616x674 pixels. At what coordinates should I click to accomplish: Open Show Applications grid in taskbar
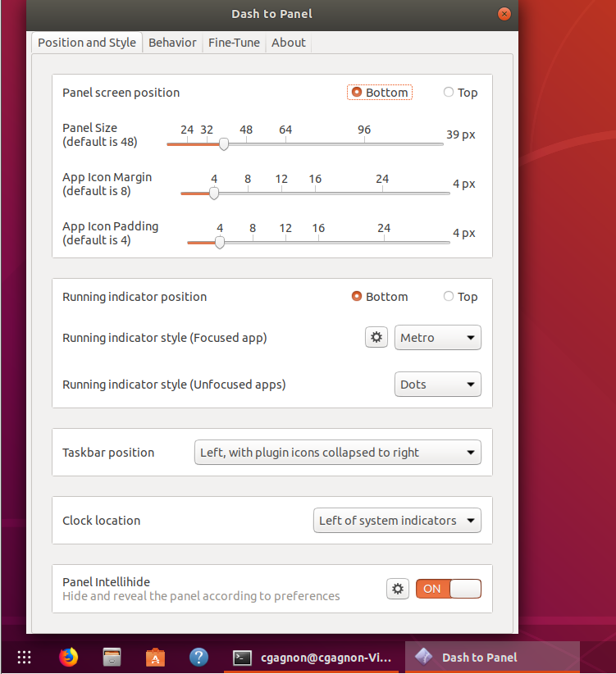point(24,658)
